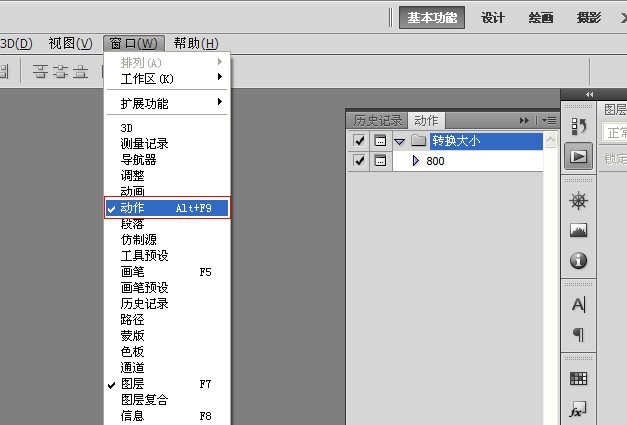Image resolution: width=627 pixels, height=425 pixels.
Task: Open the Histogram panel icon
Action: coord(578,231)
